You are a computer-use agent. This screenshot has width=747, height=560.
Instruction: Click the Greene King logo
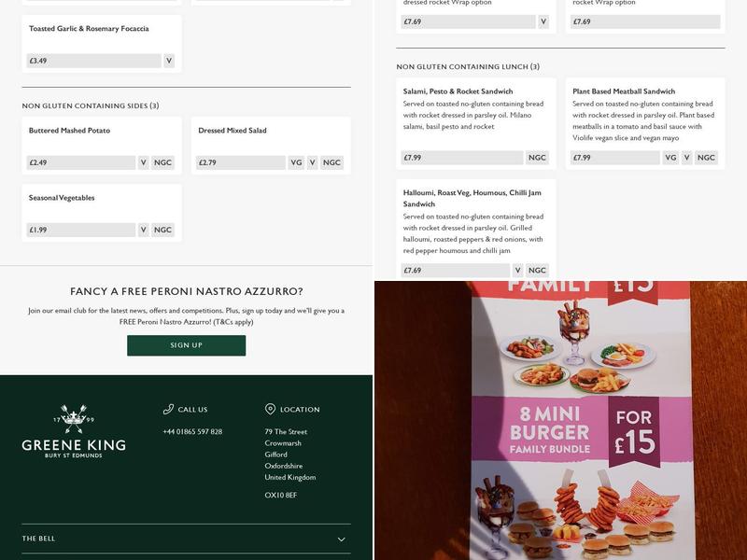pos(74,431)
